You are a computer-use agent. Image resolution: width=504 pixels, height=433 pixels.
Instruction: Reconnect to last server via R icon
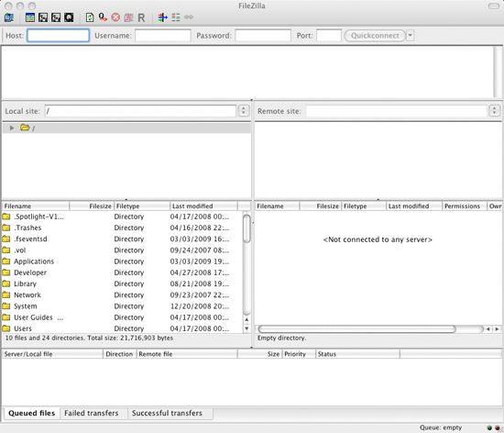141,17
